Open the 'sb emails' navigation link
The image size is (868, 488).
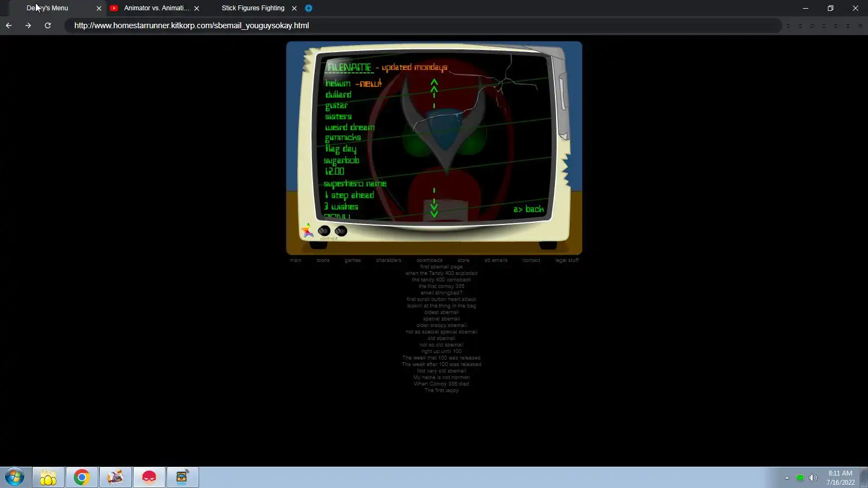496,260
